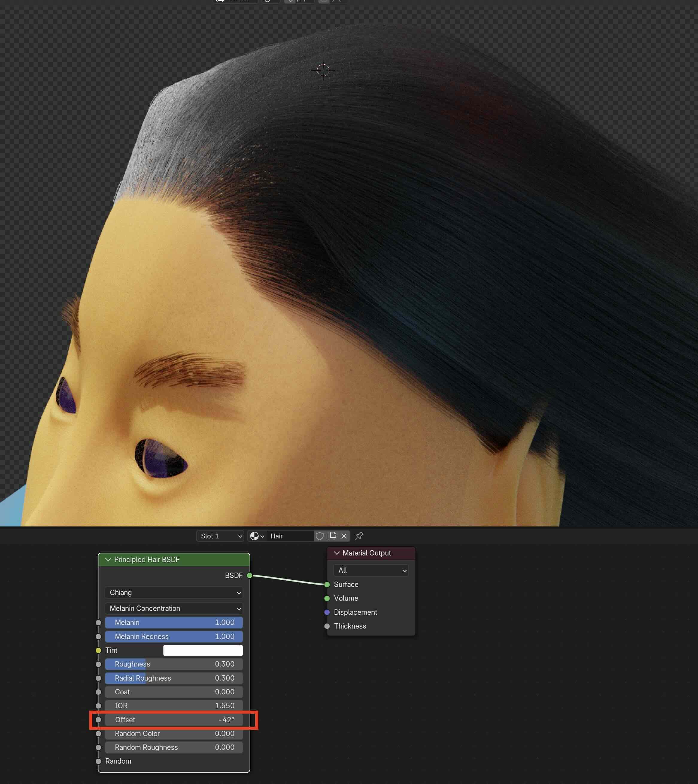
Task: Click the Roughness value field
Action: click(x=174, y=664)
